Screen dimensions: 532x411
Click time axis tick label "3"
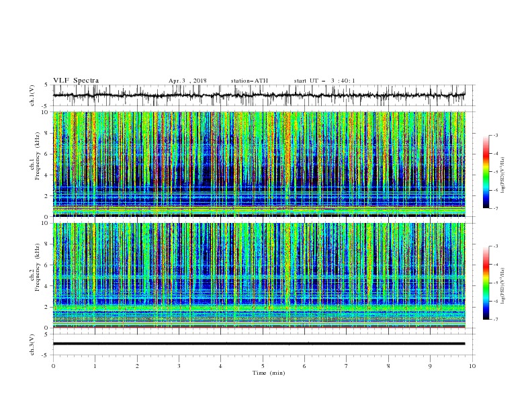coord(179,366)
